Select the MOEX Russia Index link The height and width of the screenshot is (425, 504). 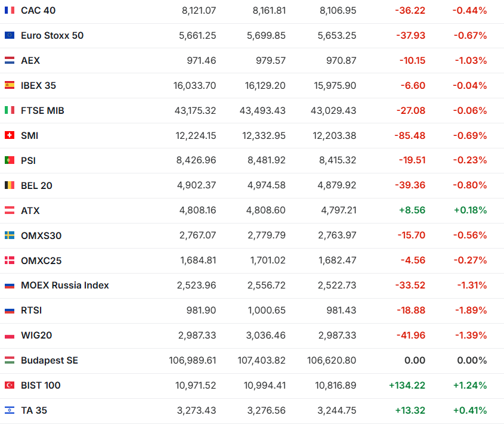click(64, 286)
